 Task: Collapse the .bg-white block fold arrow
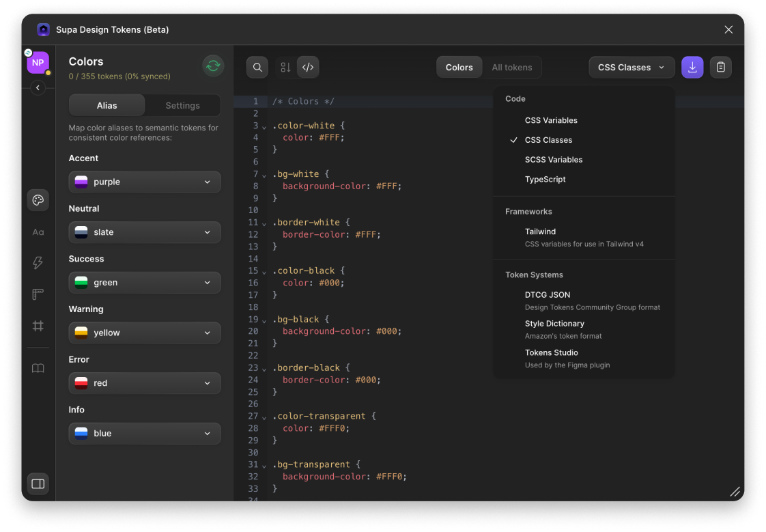[x=264, y=176]
